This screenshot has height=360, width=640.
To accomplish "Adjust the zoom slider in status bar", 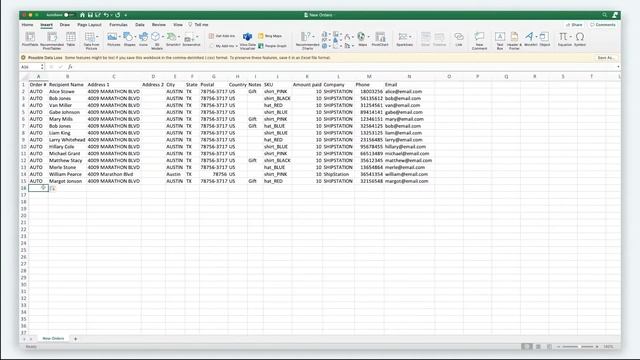I will pos(578,347).
